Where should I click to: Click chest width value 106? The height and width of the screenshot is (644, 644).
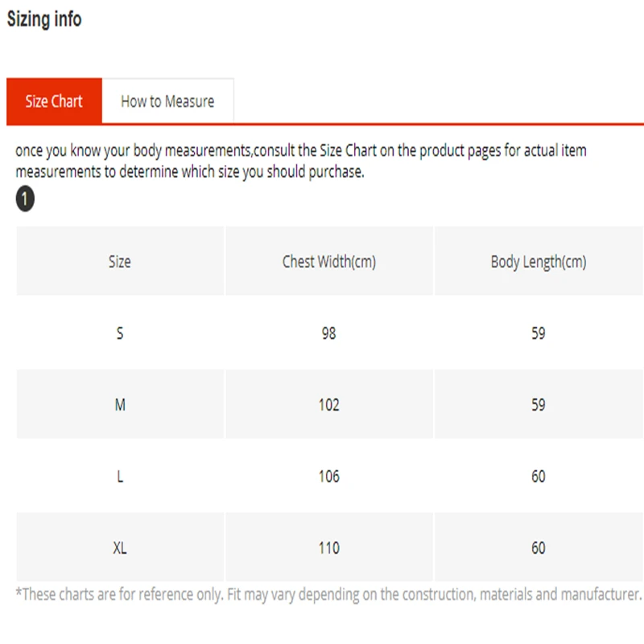pos(328,477)
